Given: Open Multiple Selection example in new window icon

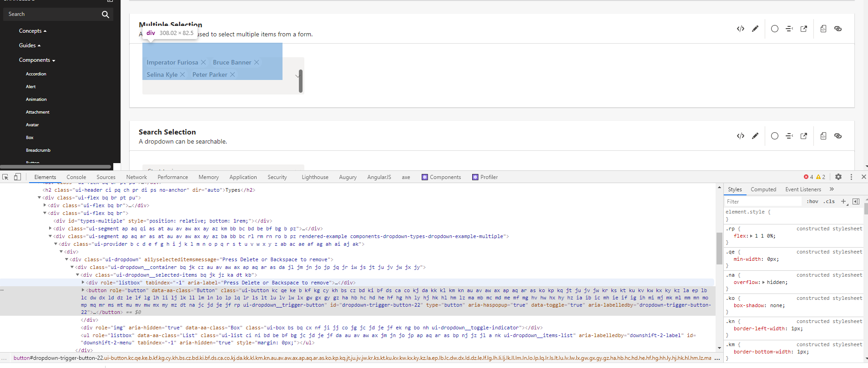Looking at the screenshot, I should coord(804,29).
